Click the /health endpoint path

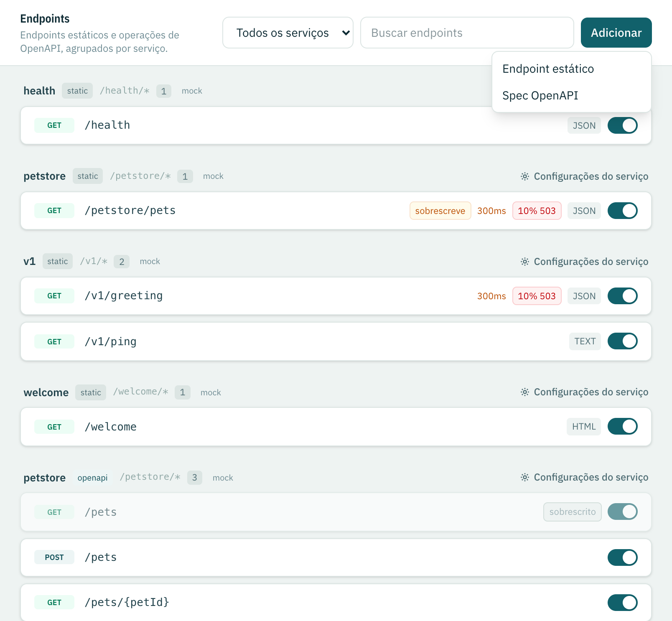(x=107, y=125)
